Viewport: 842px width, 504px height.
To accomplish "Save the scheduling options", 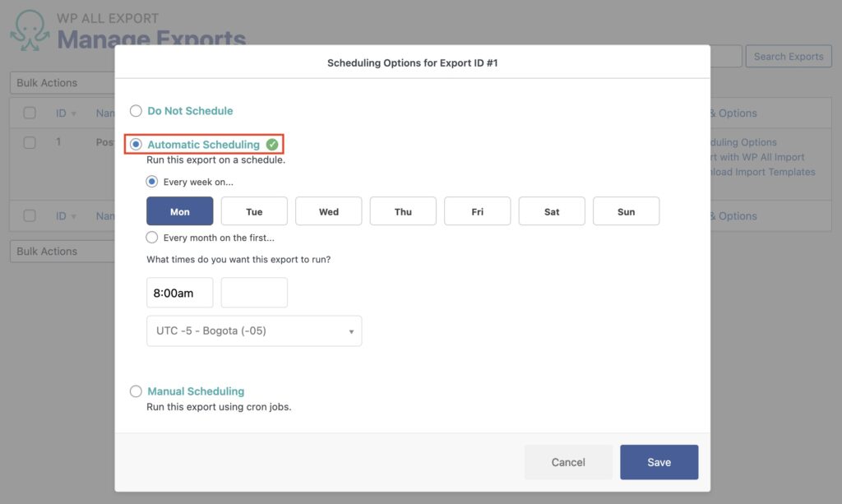I will (659, 462).
